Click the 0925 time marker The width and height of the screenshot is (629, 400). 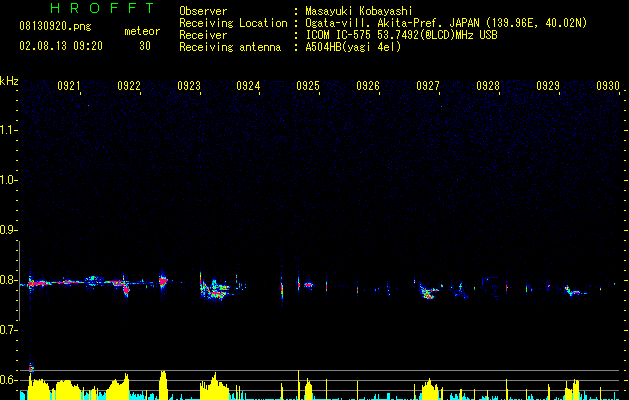click(308, 86)
